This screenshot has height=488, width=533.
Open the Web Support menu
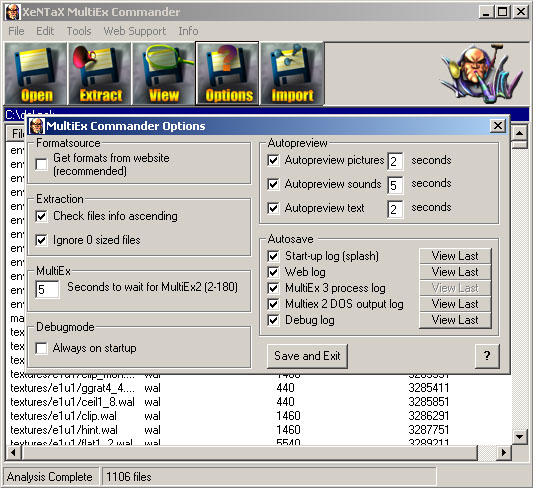135,31
